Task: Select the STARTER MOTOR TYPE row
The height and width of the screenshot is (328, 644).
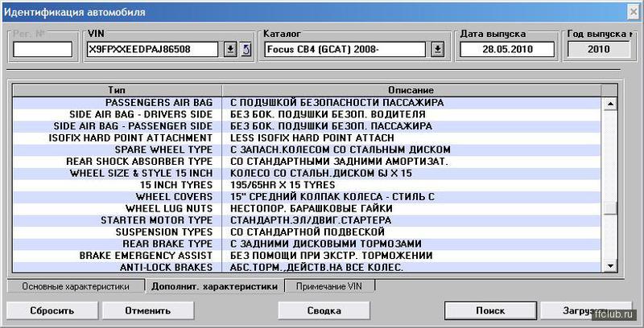Action: [x=306, y=220]
